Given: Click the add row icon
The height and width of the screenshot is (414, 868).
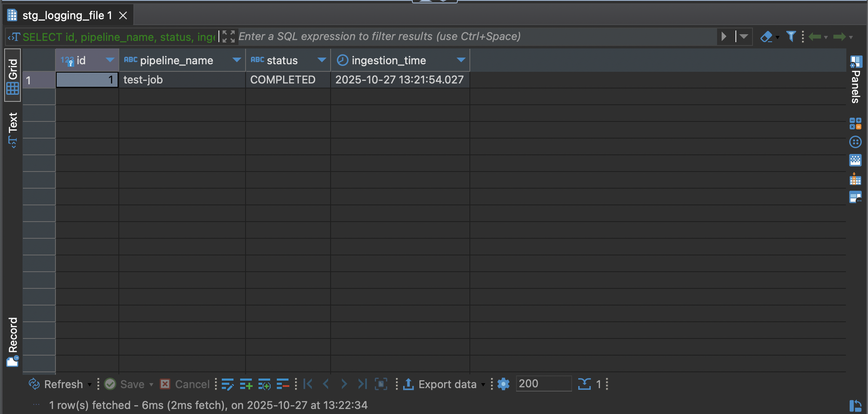Looking at the screenshot, I should 246,384.
